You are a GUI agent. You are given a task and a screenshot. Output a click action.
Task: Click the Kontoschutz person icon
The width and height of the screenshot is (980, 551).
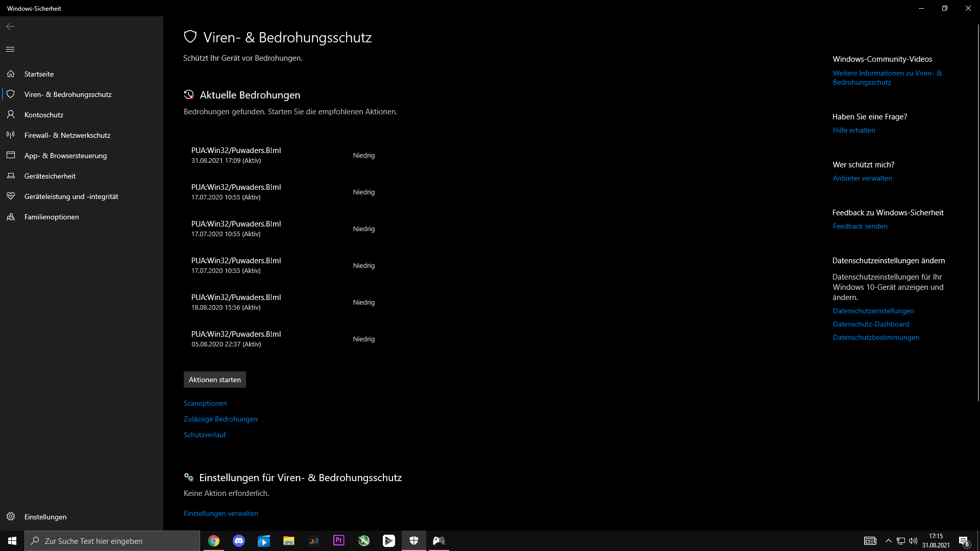point(11,115)
